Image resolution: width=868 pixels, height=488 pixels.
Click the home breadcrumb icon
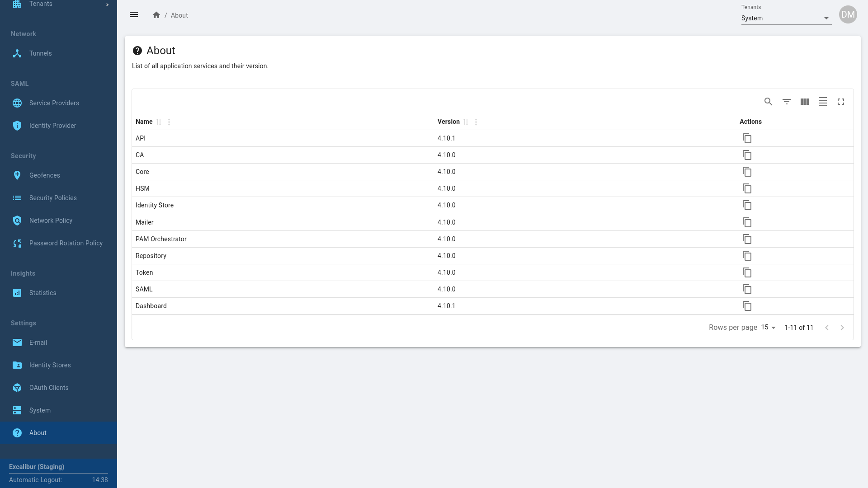pyautogui.click(x=156, y=15)
